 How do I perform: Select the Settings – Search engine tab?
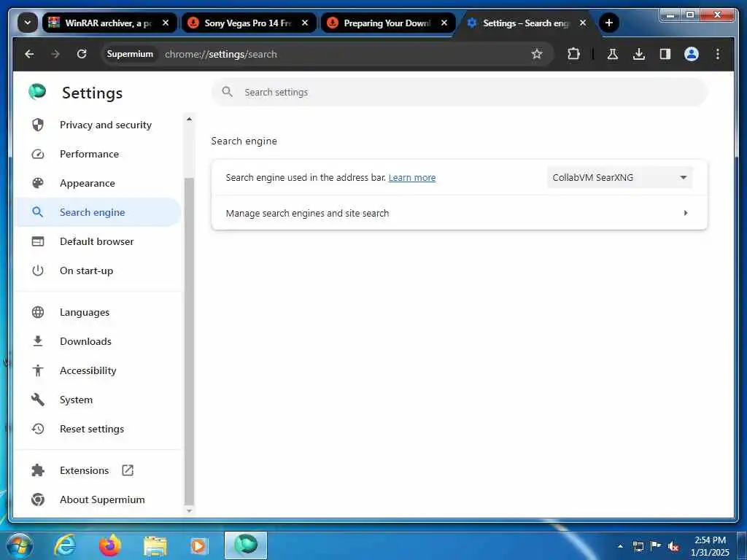pyautogui.click(x=527, y=23)
